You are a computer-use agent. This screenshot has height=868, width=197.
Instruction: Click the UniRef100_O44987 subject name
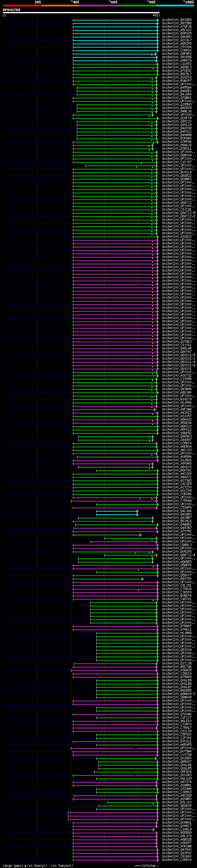(176, 440)
